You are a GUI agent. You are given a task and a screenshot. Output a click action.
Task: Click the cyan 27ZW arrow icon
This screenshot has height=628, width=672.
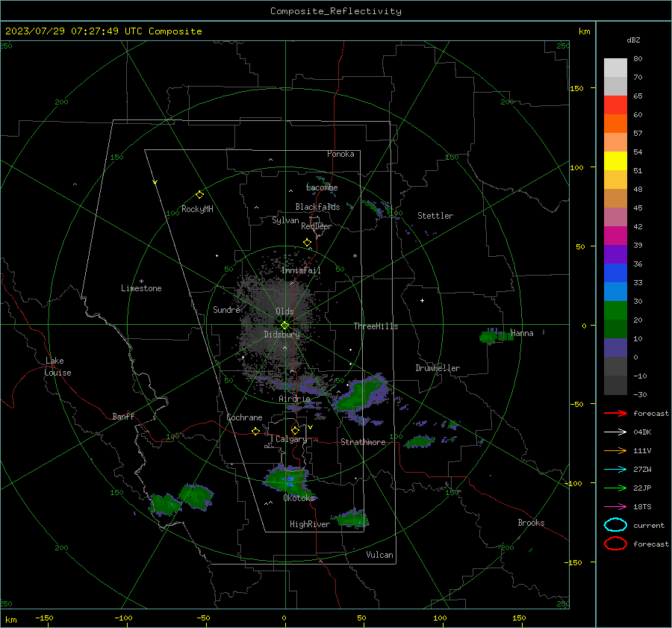pyautogui.click(x=615, y=470)
